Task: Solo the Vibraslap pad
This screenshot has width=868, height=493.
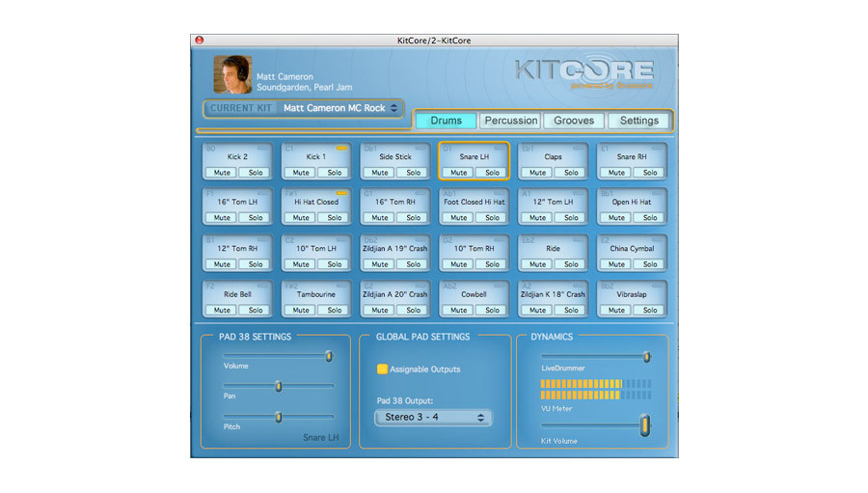Action: pos(650,311)
